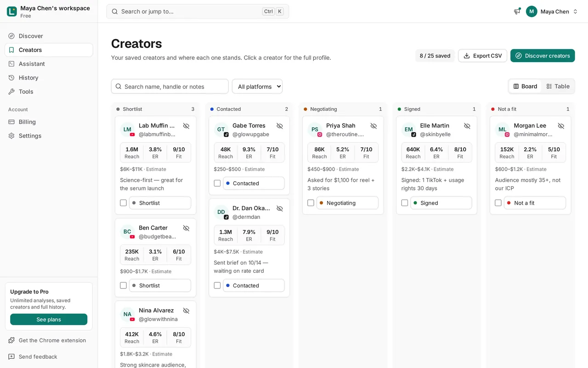This screenshot has width=588, height=368.
Task: Toggle visibility on Ben Carter card
Action: tap(186, 228)
